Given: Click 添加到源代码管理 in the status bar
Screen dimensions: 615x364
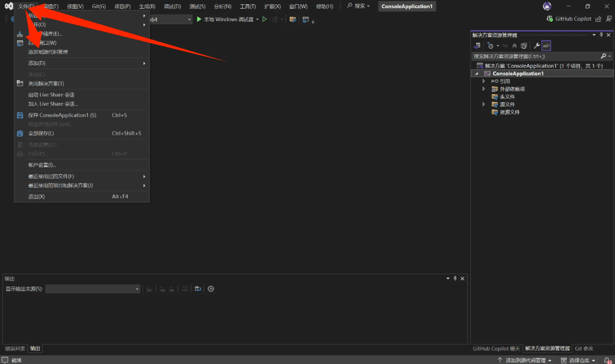Looking at the screenshot, I should click(x=525, y=360).
